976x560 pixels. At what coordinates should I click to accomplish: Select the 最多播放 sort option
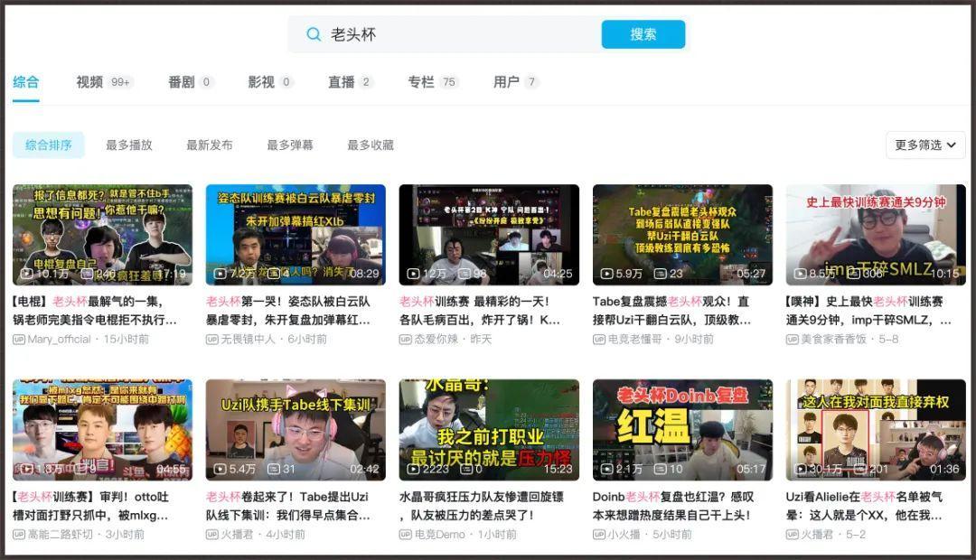(128, 145)
